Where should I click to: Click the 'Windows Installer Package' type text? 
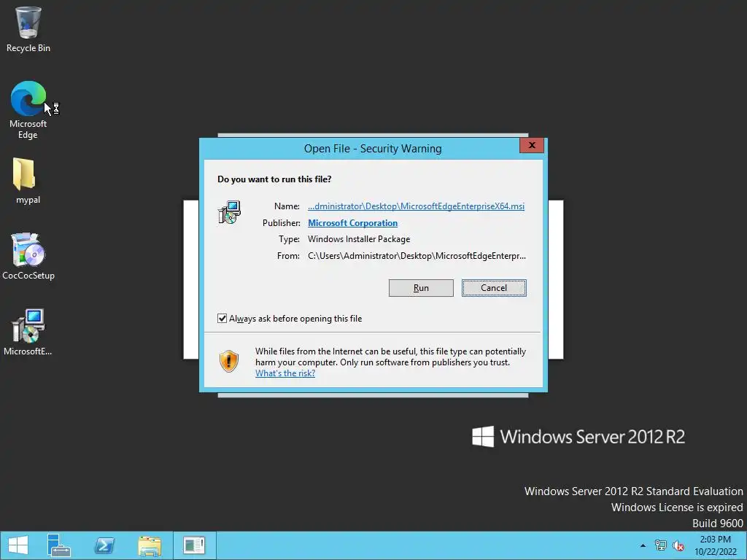point(359,239)
